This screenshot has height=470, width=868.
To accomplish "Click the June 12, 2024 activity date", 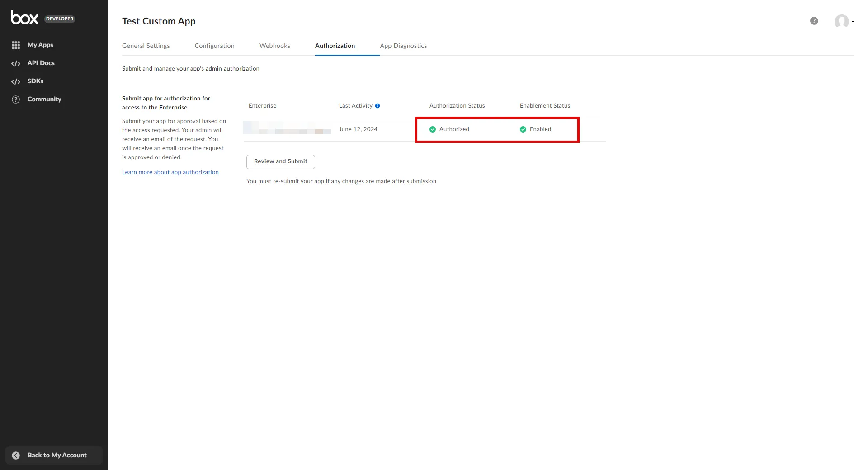I will point(358,129).
